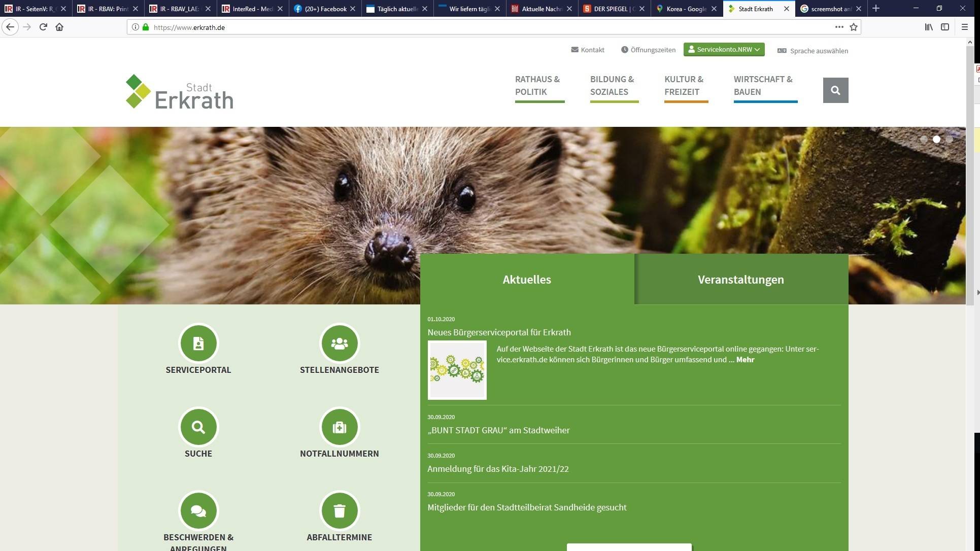This screenshot has height=551, width=980.
Task: Click the green padlock security icon
Action: tap(146, 27)
